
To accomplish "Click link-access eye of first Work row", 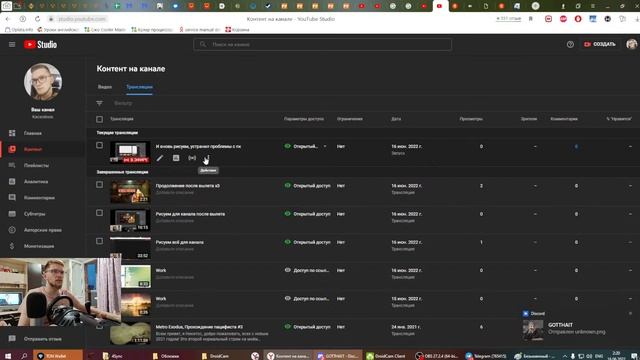I will tap(288, 270).
